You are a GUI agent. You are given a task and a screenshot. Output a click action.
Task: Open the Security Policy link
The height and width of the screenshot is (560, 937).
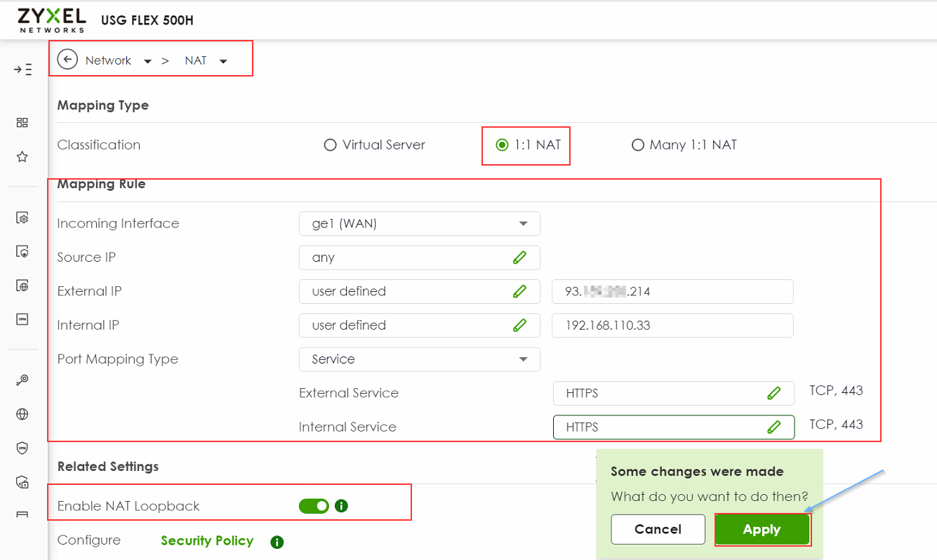pyautogui.click(x=207, y=541)
